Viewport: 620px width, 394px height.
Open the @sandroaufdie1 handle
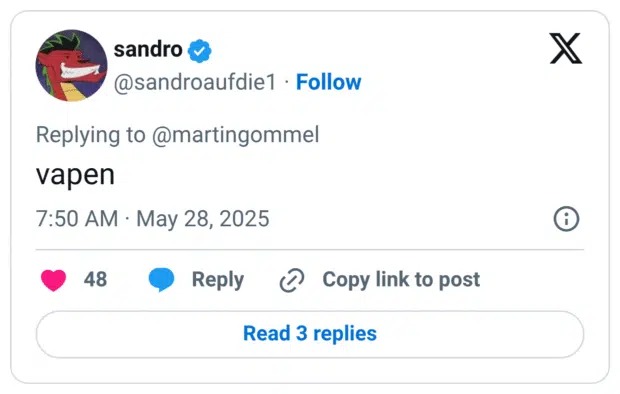(195, 82)
